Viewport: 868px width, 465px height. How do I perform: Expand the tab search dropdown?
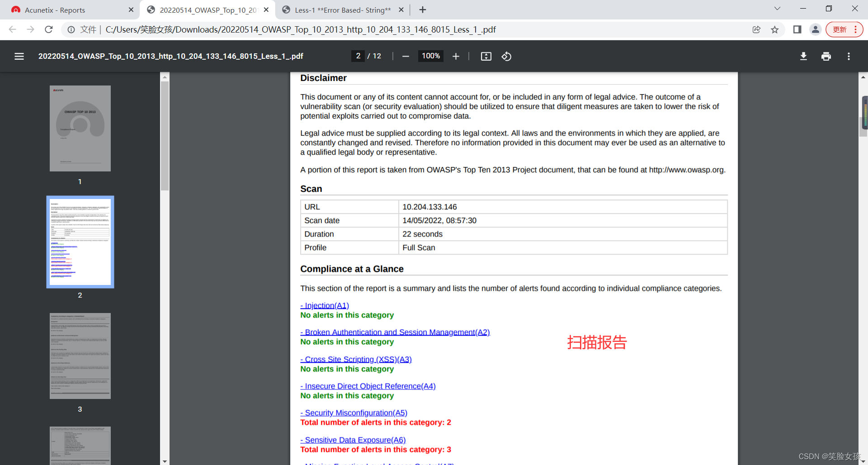[777, 9]
